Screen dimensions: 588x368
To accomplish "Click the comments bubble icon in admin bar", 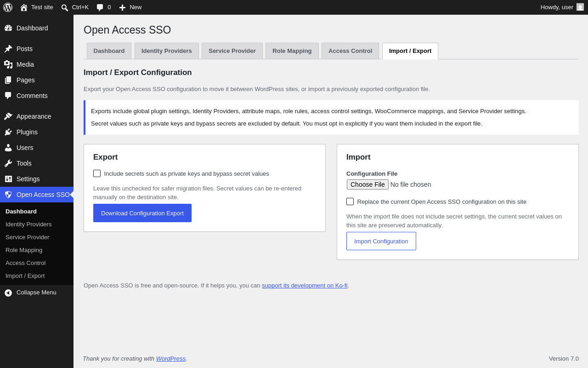I will click(x=100, y=7).
